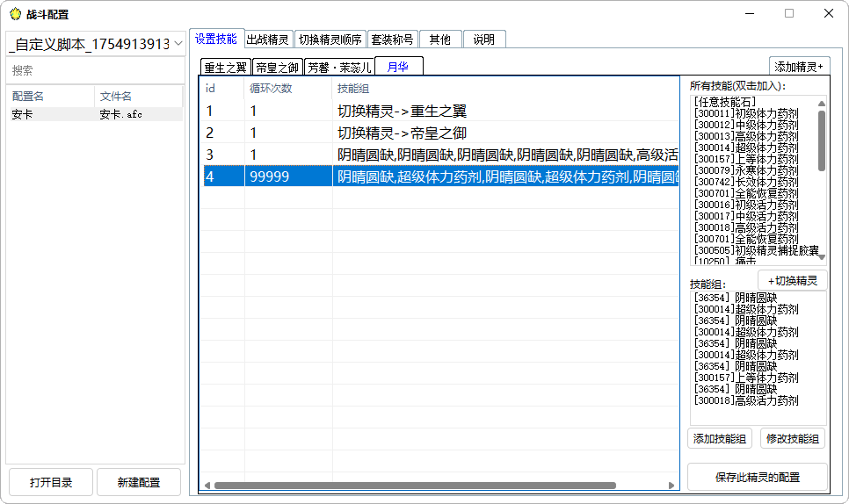Image resolution: width=849 pixels, height=504 pixels.
Task: Maximize the 战斗配置 window
Action: click(x=789, y=13)
